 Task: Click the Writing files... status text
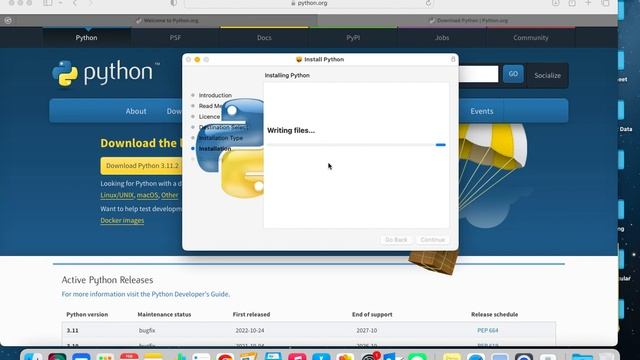pyautogui.click(x=291, y=131)
